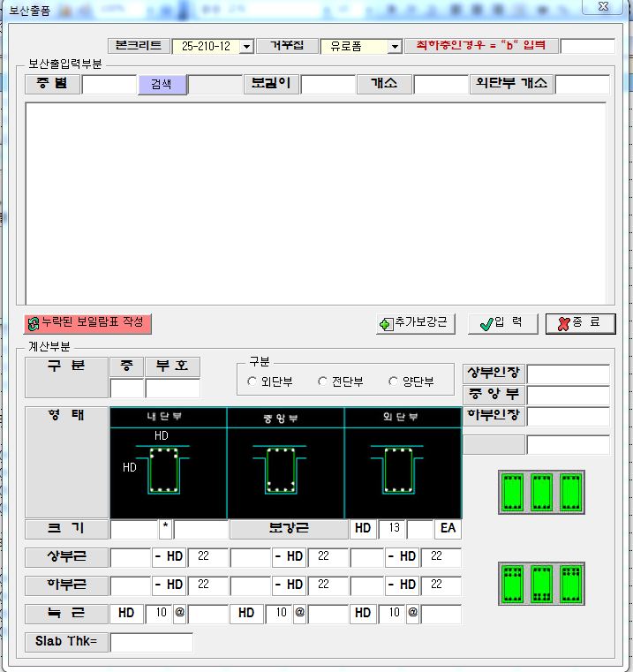Click the 형태 label panel
Image resolution: width=633 pixels, height=672 pixels.
click(x=66, y=463)
